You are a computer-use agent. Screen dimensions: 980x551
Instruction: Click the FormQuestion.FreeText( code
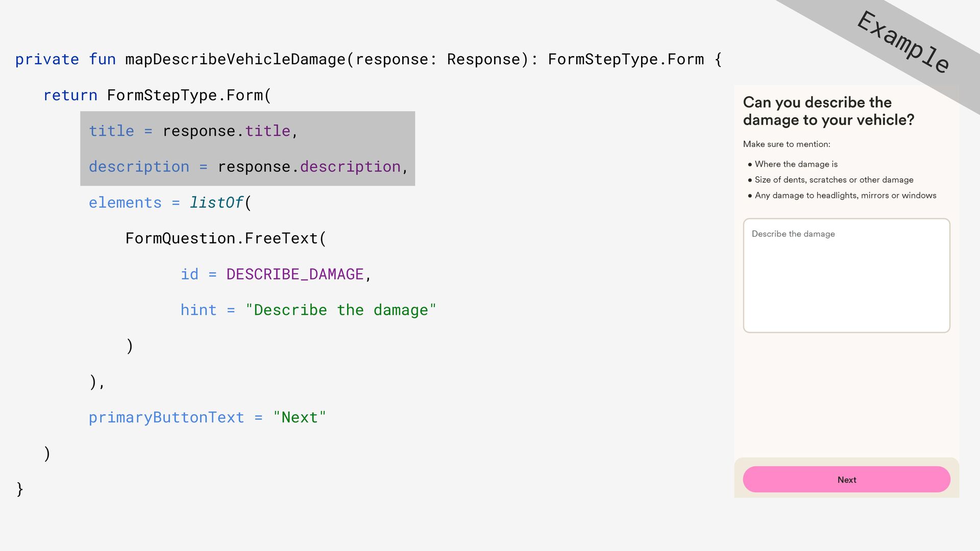[x=225, y=239]
